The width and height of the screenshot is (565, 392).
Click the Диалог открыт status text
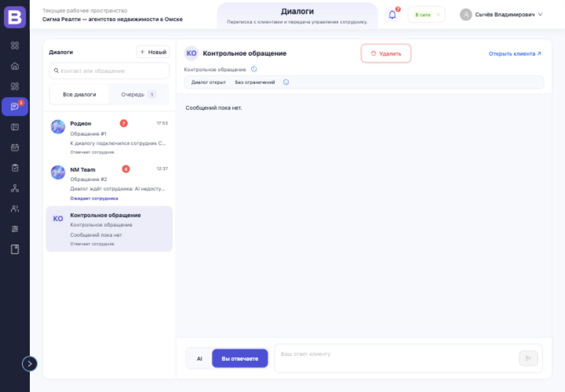208,82
